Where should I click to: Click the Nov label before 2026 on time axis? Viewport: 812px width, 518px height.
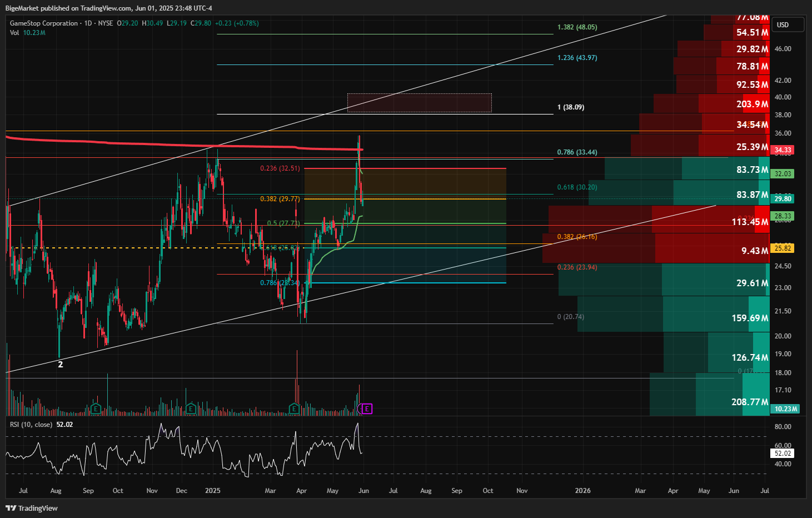click(x=522, y=491)
